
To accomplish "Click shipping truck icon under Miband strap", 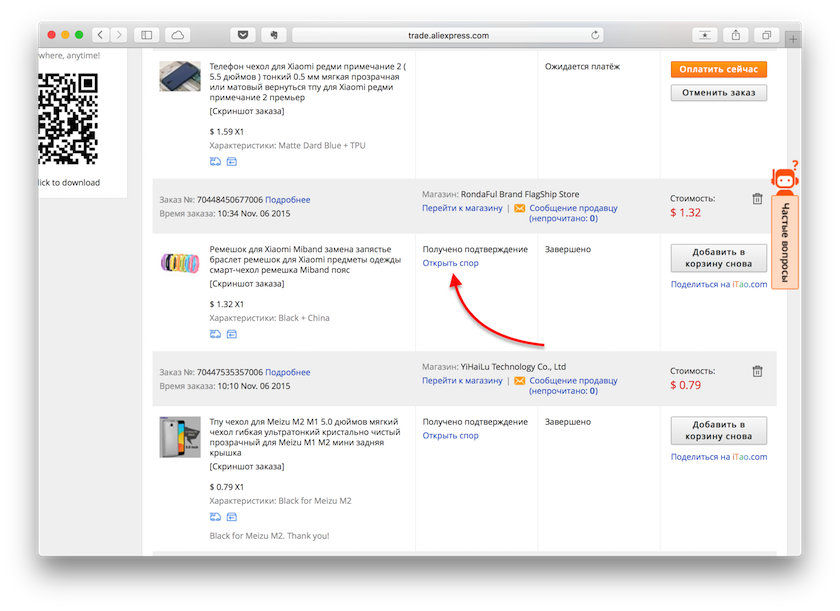I will pos(215,334).
